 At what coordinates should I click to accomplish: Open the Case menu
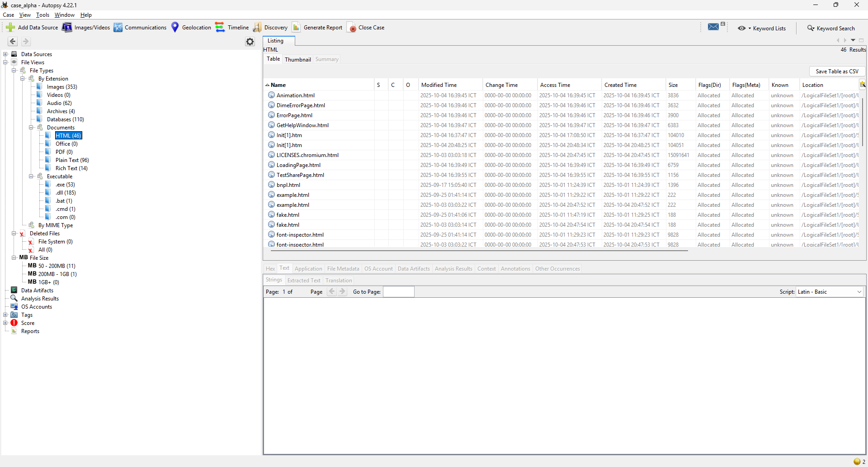coord(8,15)
